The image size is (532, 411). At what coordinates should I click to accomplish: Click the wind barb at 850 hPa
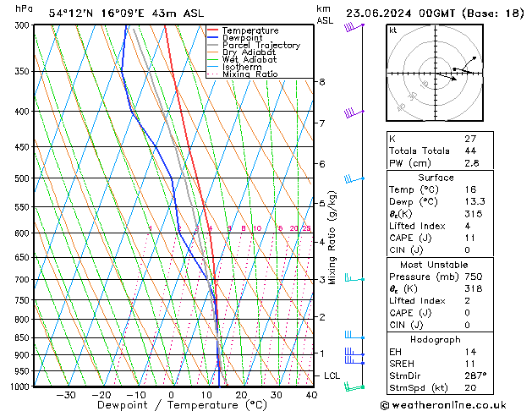354,335
